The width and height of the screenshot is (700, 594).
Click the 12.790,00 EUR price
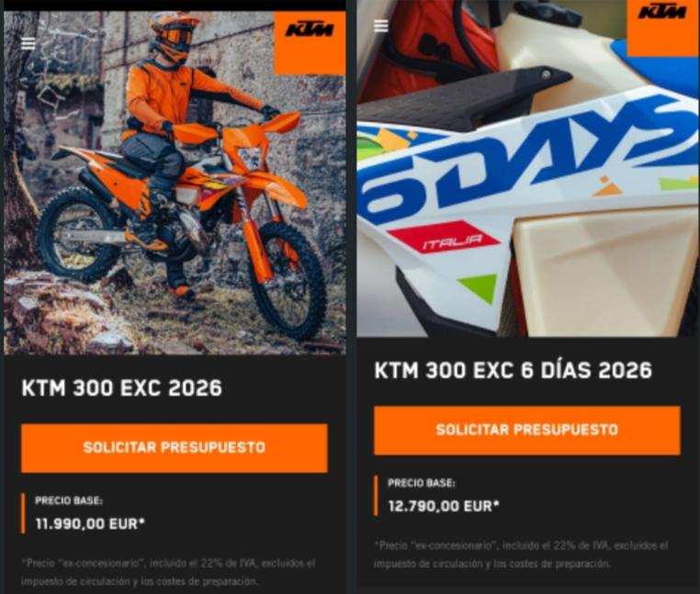(x=444, y=506)
